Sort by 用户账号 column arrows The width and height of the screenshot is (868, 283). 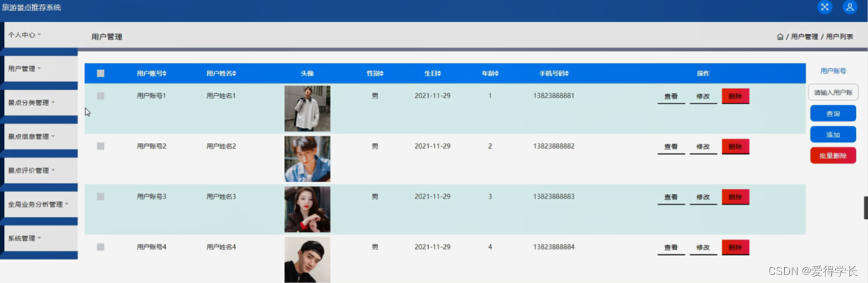tap(165, 73)
